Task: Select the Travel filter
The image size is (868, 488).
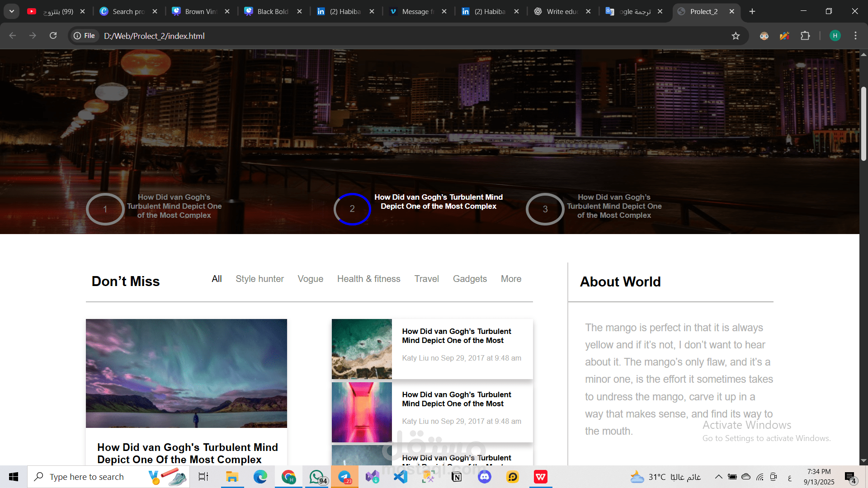Action: (x=426, y=279)
